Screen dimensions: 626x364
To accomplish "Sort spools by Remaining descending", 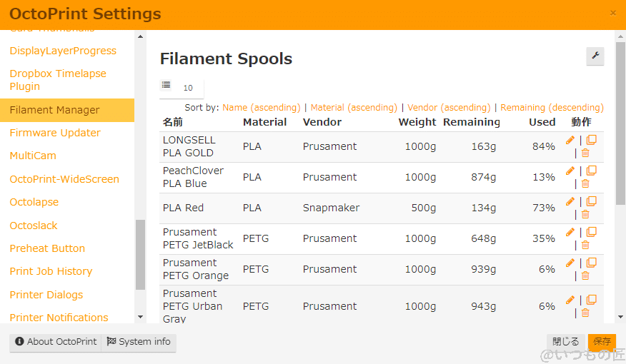I will pos(552,108).
